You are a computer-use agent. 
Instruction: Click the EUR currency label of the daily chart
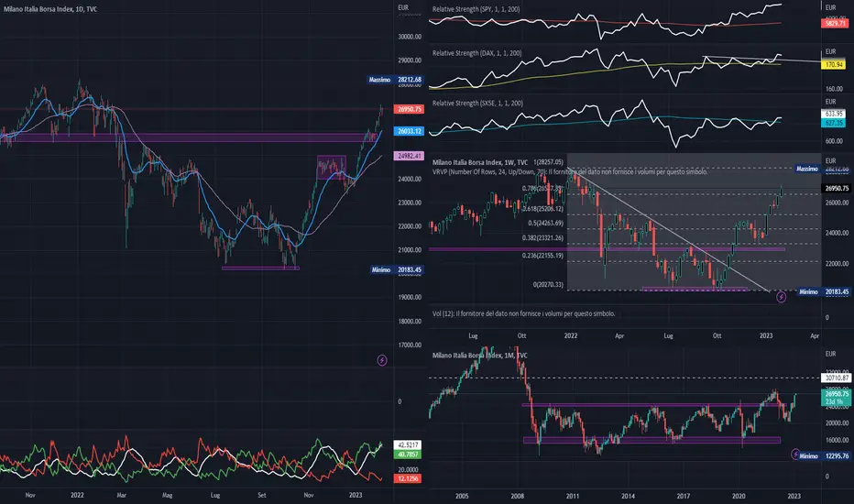pyautogui.click(x=403, y=7)
